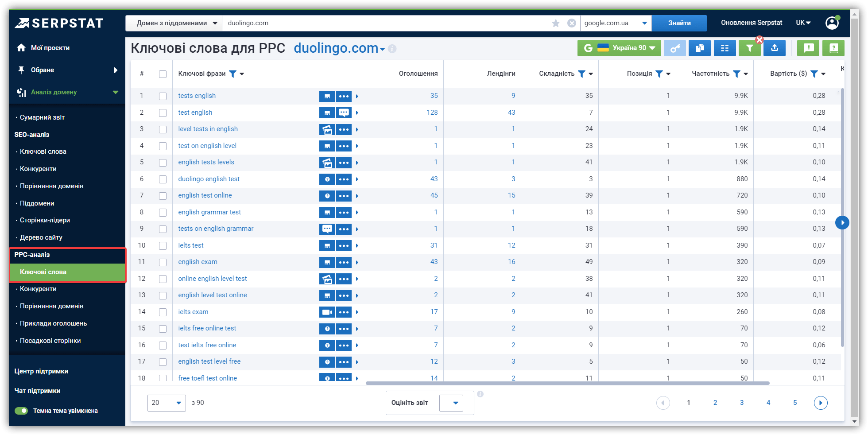Tick checkbox for 'ielts test' row
The width and height of the screenshot is (868, 435).
(x=163, y=245)
